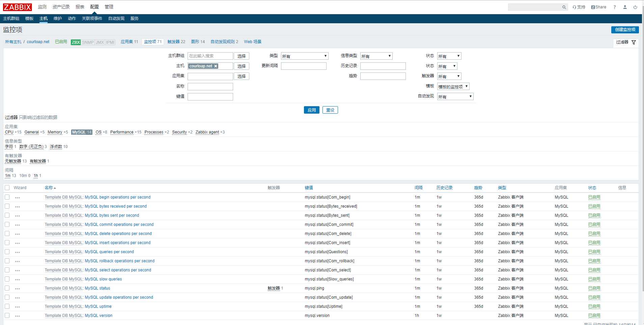644x325 pixels.
Task: Click the logout power icon
Action: point(635,7)
